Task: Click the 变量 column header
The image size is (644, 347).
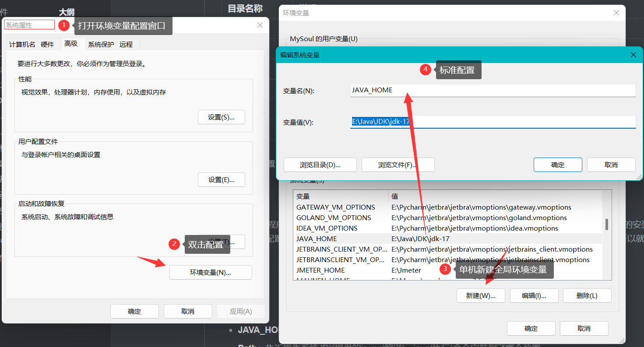Action: coord(341,196)
